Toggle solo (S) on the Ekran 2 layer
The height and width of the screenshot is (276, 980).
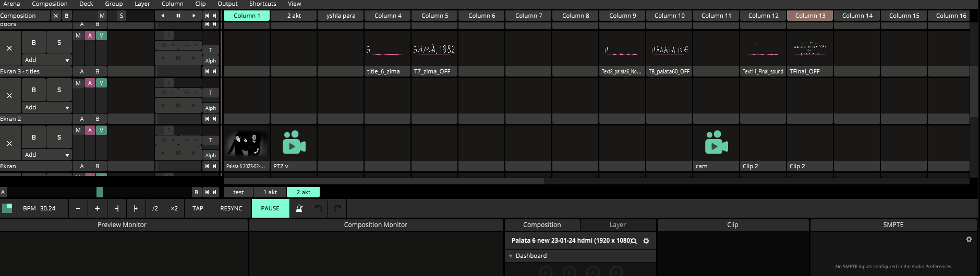(59, 90)
